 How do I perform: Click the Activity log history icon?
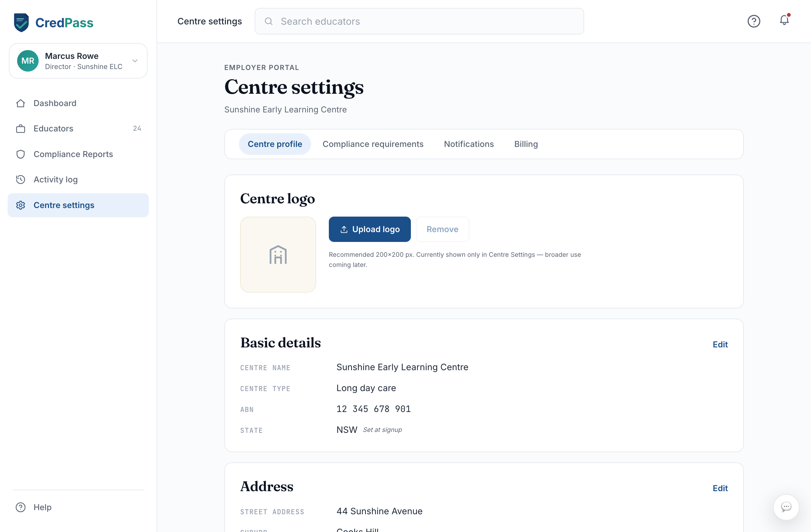click(x=21, y=180)
